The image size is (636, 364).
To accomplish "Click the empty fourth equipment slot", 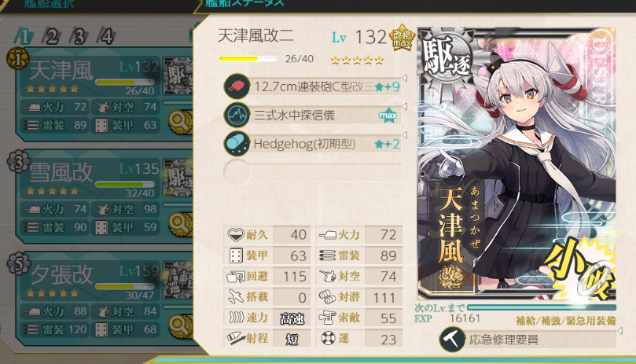I will 312,172.
